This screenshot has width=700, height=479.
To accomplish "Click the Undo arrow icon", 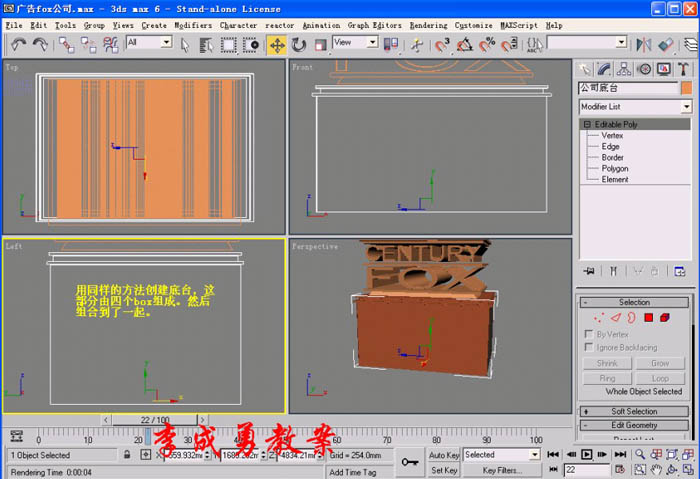I will click(18, 45).
